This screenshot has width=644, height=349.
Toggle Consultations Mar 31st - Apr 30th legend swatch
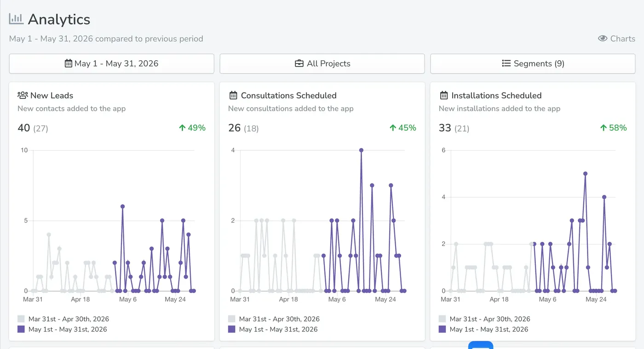[x=232, y=319]
